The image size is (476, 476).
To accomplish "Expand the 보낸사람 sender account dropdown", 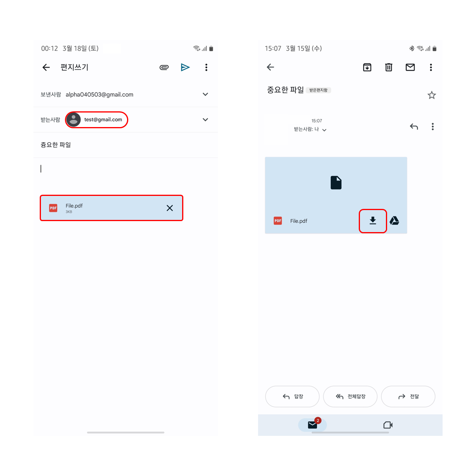I will [x=205, y=94].
